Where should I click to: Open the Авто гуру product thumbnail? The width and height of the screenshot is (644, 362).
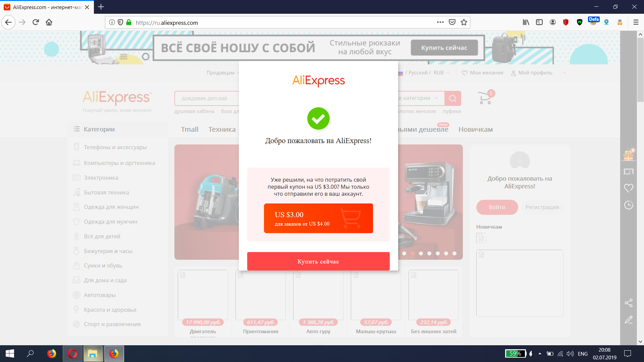click(x=318, y=295)
